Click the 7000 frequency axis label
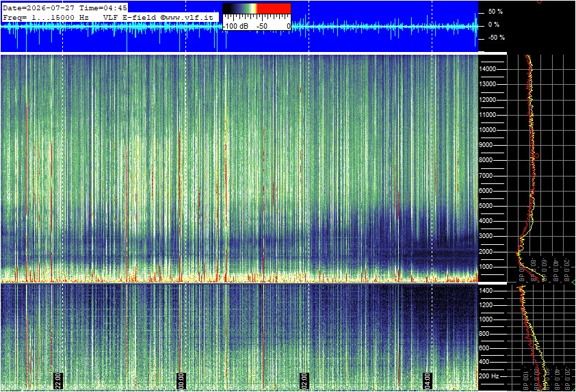Image resolution: width=576 pixels, height=392 pixels. (x=486, y=176)
